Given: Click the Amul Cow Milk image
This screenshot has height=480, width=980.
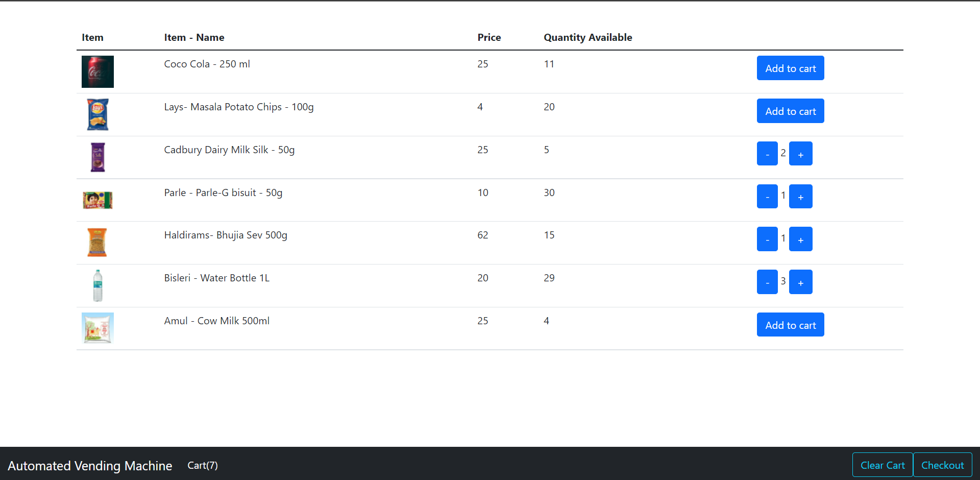Looking at the screenshot, I should pyautogui.click(x=97, y=328).
